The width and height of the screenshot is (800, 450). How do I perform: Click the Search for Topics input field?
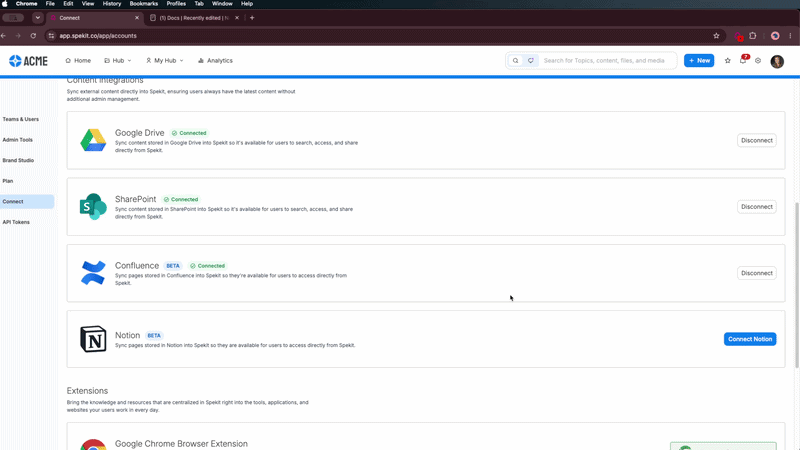click(x=604, y=60)
